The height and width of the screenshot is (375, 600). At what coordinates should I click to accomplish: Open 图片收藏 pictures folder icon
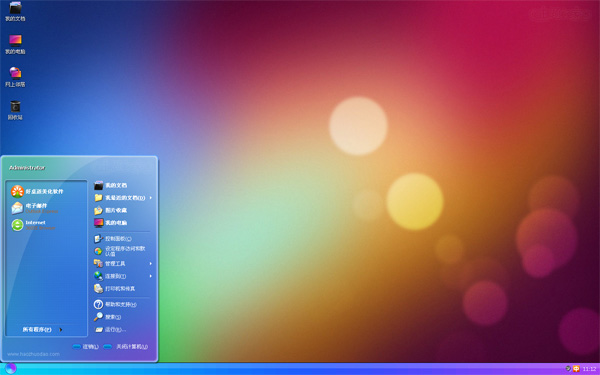coord(98,210)
